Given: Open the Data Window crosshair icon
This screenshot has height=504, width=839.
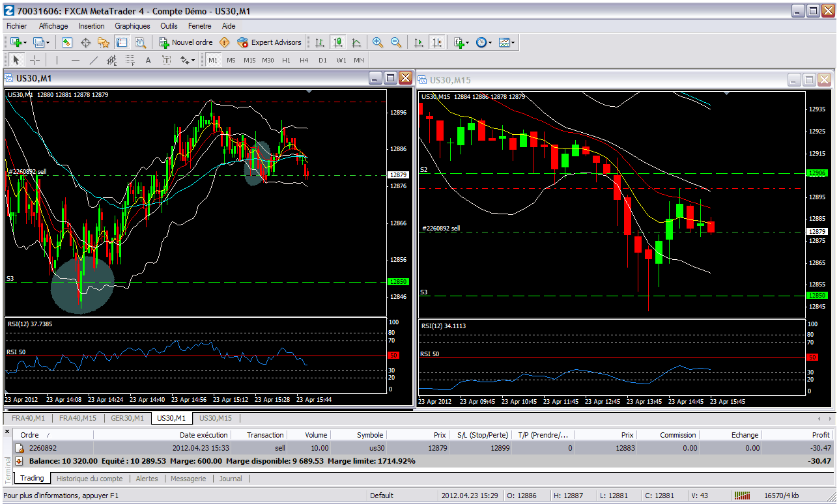Looking at the screenshot, I should click(85, 42).
